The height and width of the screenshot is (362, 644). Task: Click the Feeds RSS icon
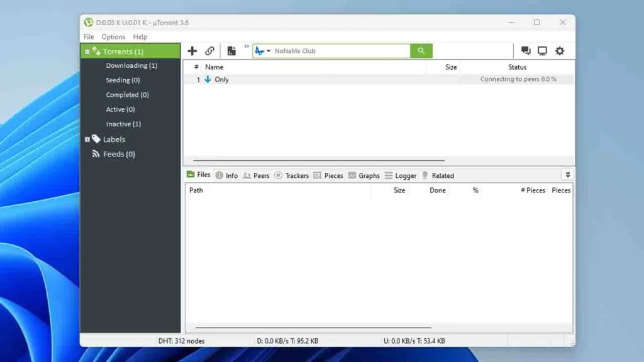(96, 154)
